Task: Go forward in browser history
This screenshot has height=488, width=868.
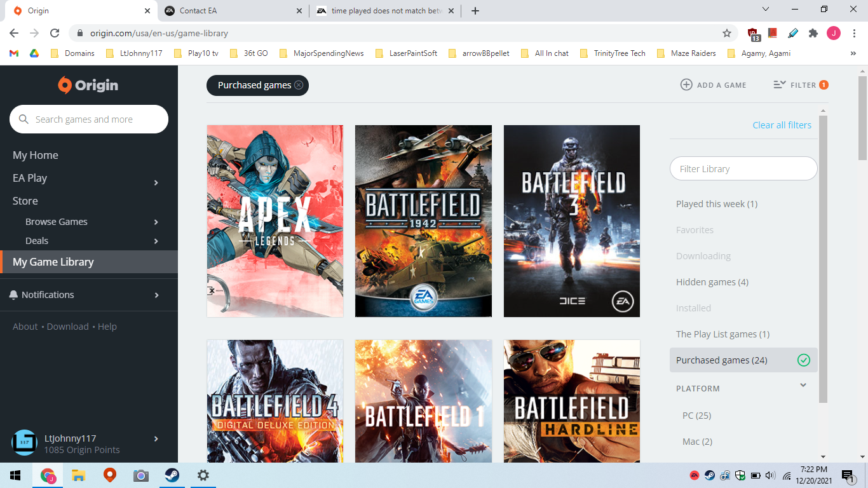Action: [34, 33]
